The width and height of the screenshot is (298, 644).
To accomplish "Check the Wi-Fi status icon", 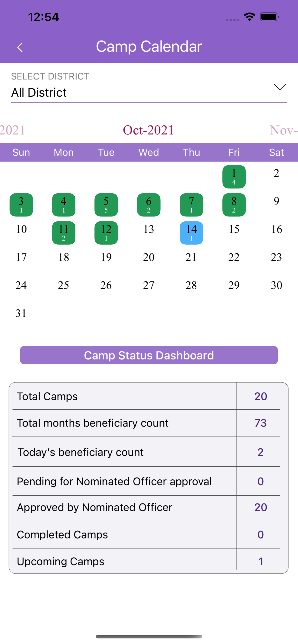I will pos(249,17).
